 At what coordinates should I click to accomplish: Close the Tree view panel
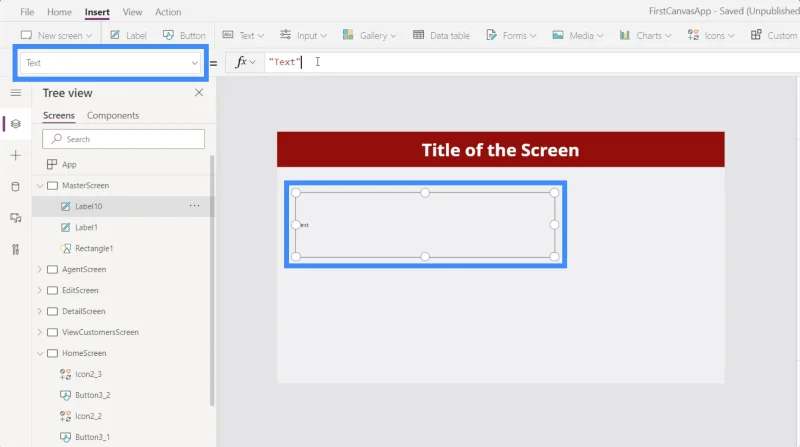coord(199,92)
